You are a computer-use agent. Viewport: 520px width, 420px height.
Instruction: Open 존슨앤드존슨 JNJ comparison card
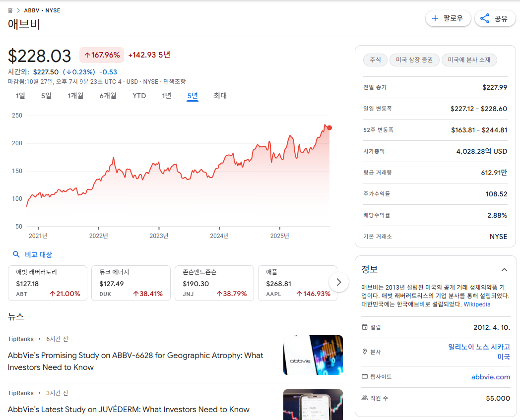[214, 283]
